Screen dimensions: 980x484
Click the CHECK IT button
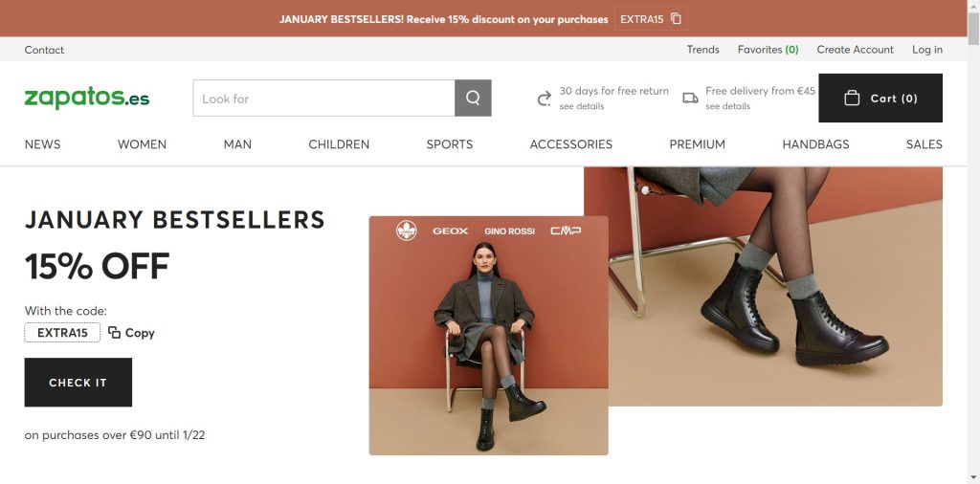(x=78, y=383)
